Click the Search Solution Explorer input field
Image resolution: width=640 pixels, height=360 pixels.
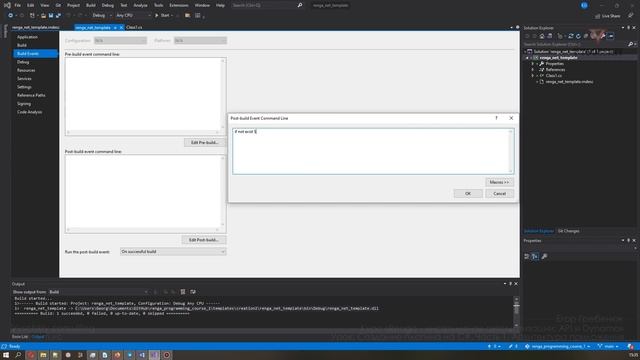click(x=576, y=44)
